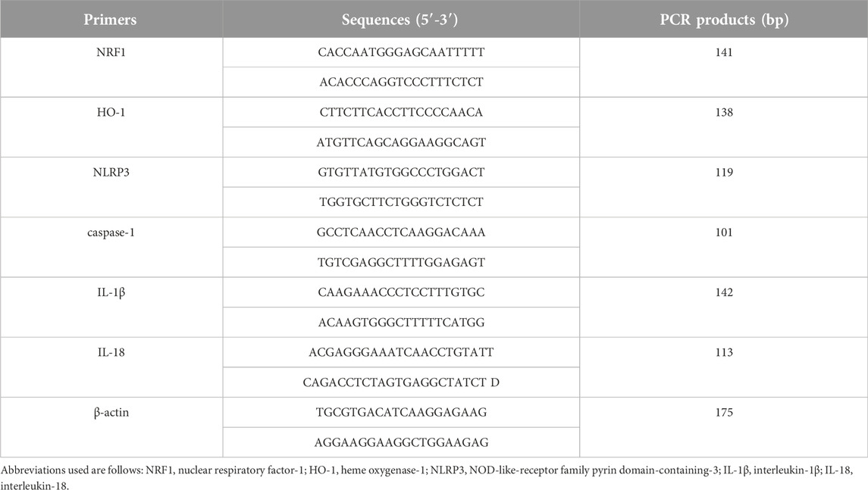Screen dimensions: 868x490
Task: Click sequence CACCAATGGGAGCAATTTTT
Action: coord(401,52)
